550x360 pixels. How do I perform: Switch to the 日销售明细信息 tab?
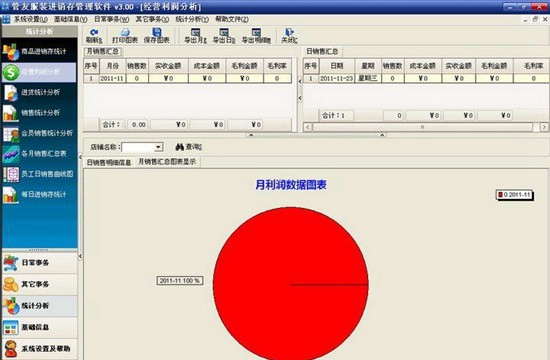click(109, 162)
